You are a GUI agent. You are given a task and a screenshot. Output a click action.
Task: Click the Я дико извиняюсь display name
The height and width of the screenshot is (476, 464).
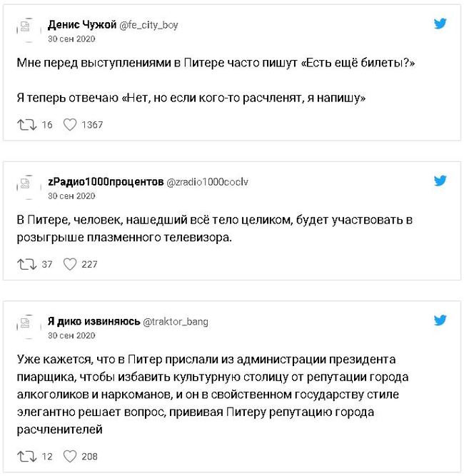[x=94, y=322]
